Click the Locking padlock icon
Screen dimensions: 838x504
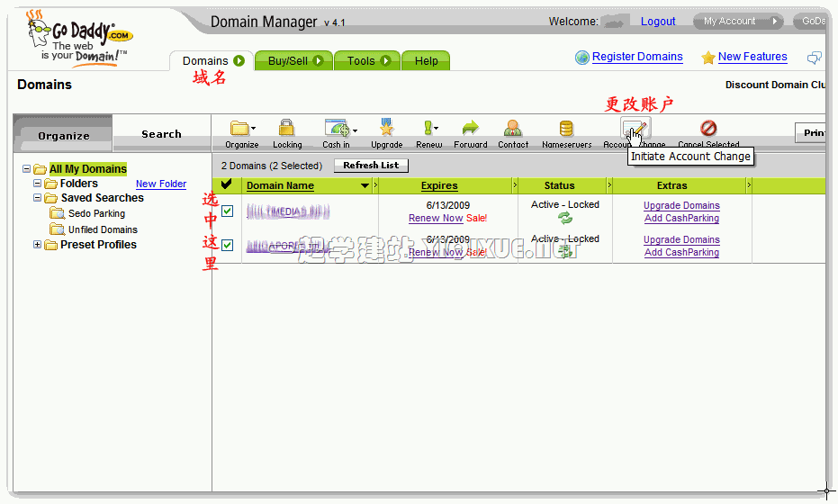[x=286, y=128]
